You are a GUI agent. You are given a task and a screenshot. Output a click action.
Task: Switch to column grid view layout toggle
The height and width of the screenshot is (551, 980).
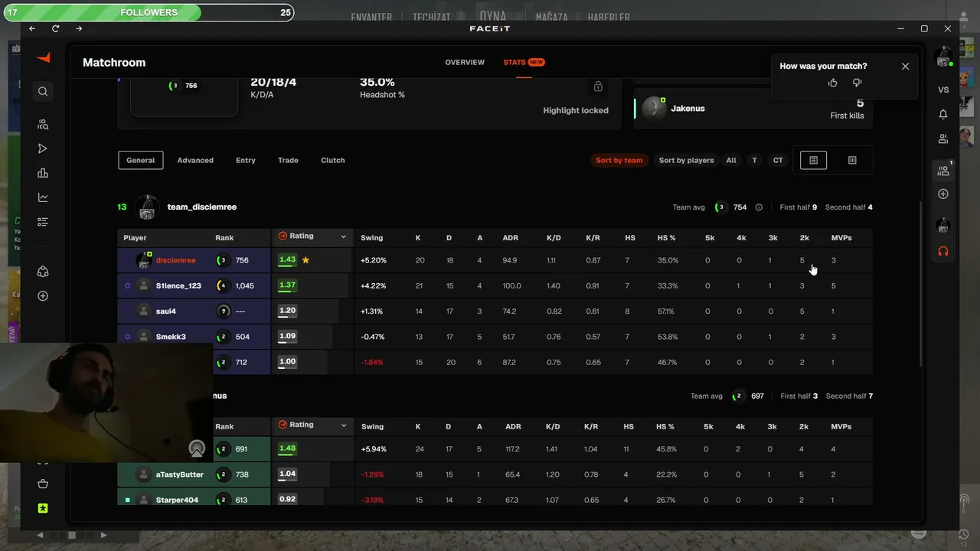click(852, 160)
